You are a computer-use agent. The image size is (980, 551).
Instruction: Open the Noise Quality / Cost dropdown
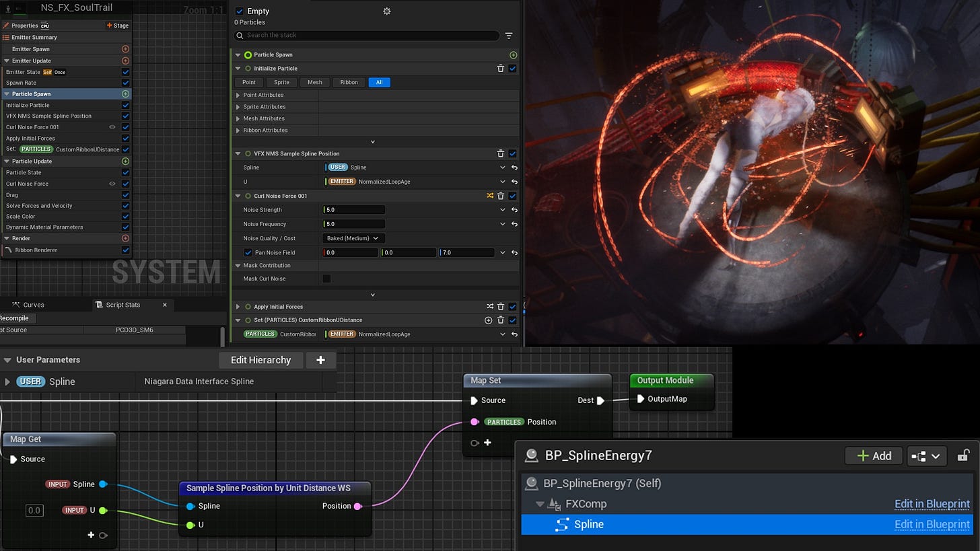click(x=353, y=238)
